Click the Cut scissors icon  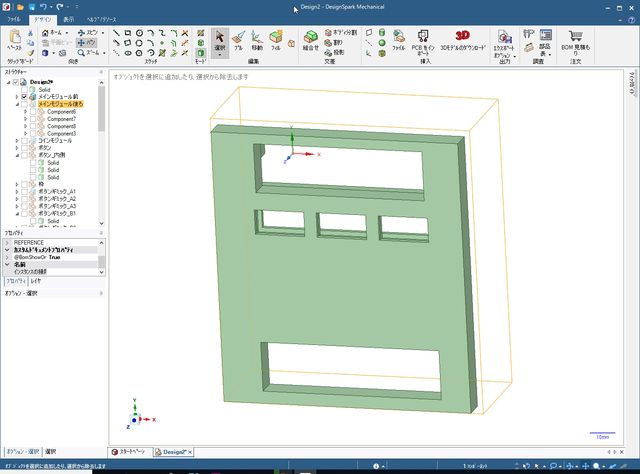click(30, 33)
